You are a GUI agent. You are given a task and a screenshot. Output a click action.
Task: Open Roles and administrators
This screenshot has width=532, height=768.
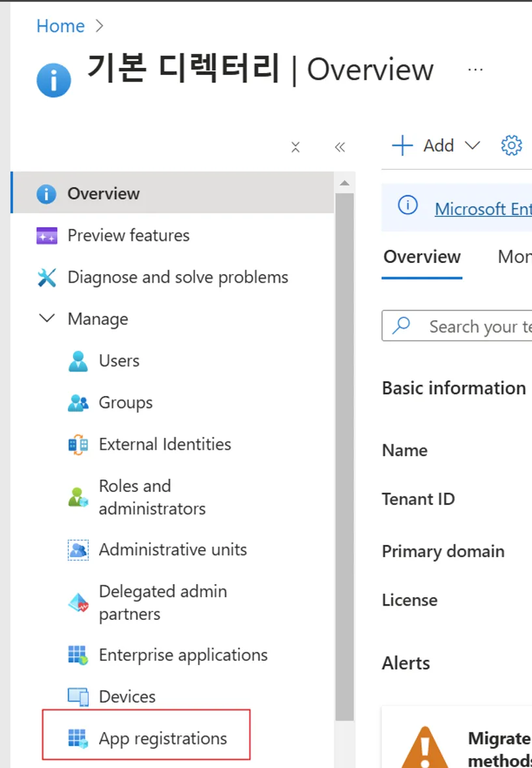tap(151, 497)
